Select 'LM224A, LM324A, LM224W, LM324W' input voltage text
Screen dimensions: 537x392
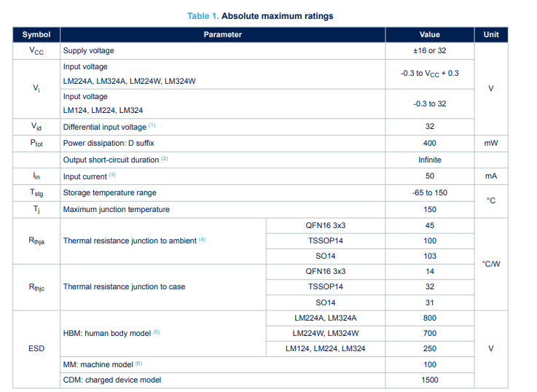click(x=130, y=81)
